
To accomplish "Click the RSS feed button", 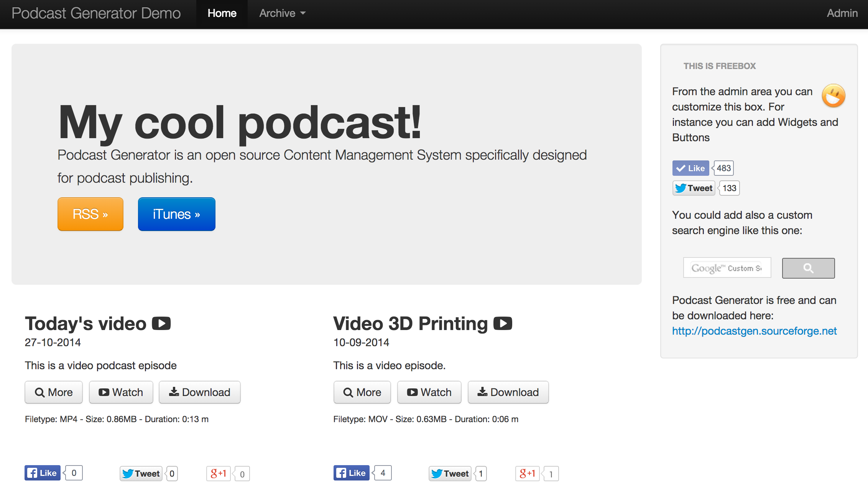I will click(x=90, y=214).
